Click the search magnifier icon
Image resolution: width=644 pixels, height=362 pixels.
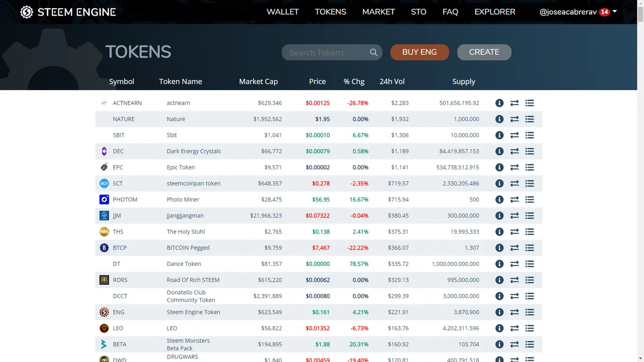coord(373,52)
